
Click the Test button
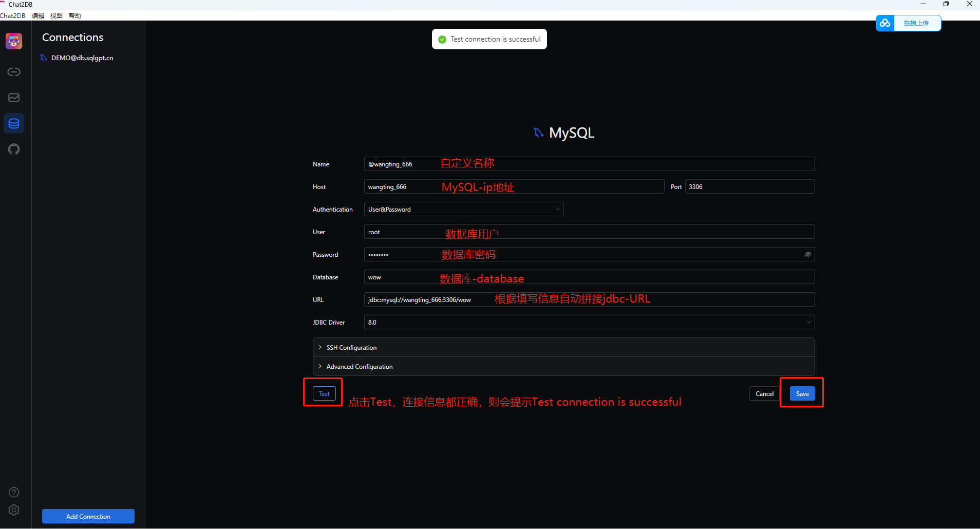[324, 394]
